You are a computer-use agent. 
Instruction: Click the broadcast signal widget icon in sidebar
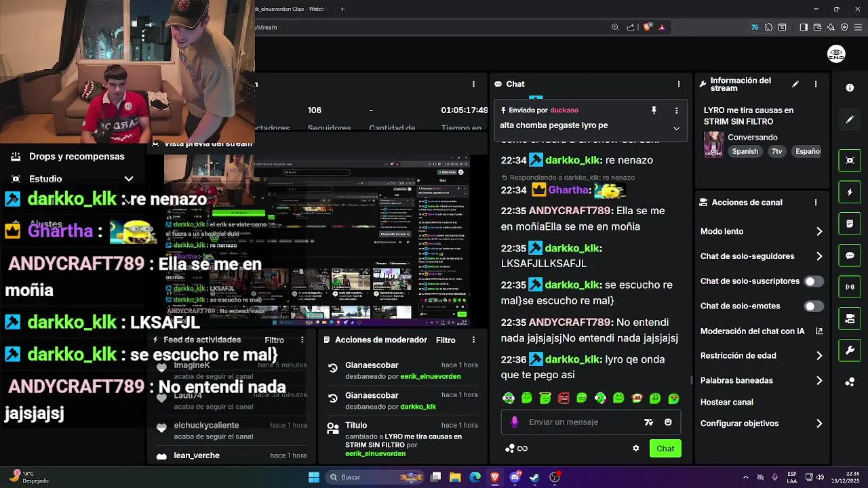tap(850, 287)
